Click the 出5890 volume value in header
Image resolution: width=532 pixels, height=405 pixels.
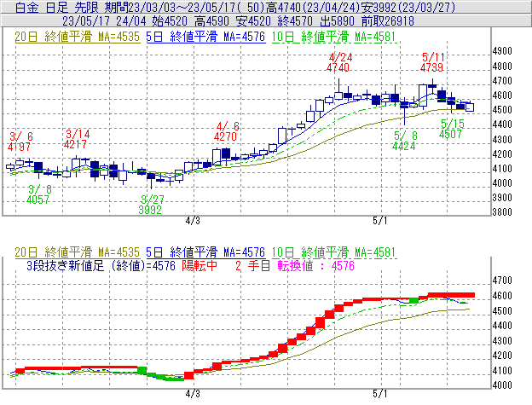pos(338,21)
